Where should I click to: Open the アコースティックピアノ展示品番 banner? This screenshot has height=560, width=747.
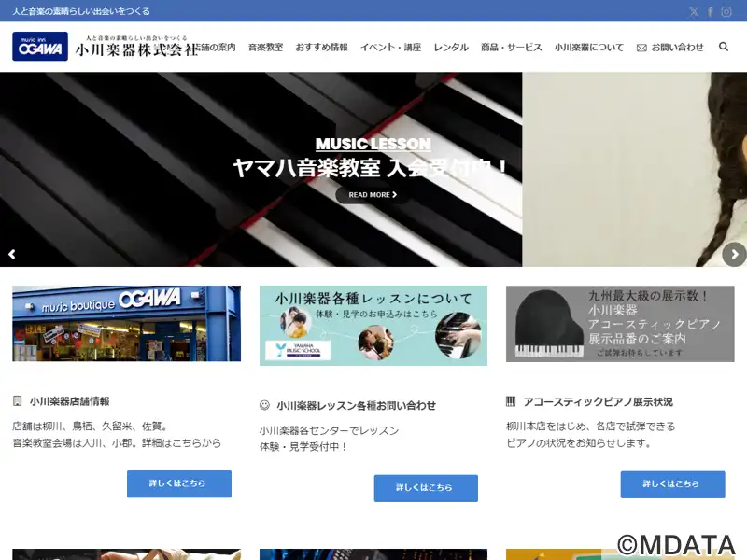620,324
